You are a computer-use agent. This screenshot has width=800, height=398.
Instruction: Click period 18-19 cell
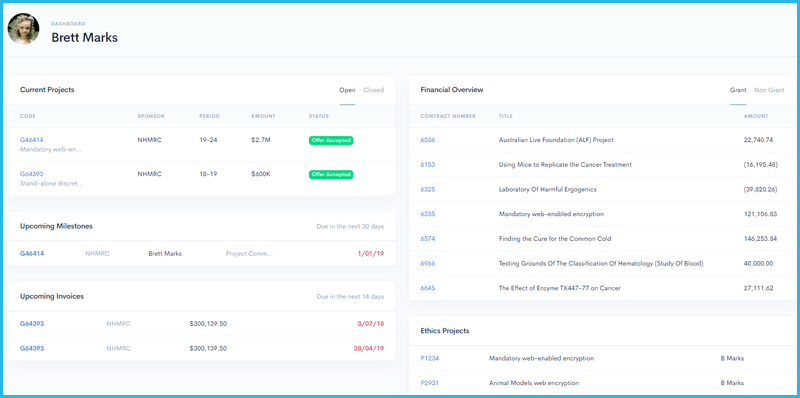tap(208, 174)
